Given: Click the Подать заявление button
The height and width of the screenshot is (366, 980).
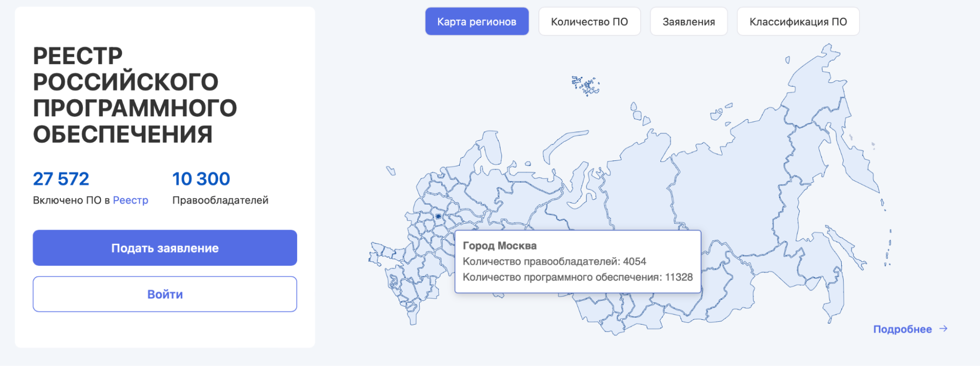Looking at the screenshot, I should point(165,248).
